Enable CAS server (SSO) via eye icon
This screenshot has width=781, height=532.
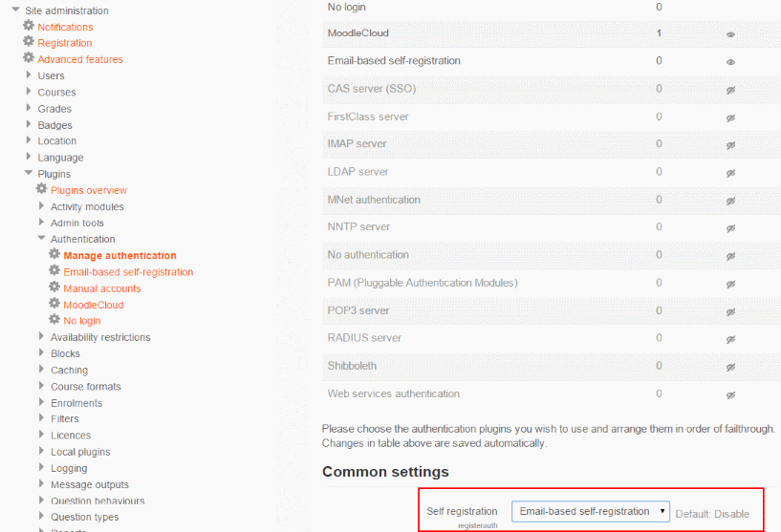[x=730, y=90]
